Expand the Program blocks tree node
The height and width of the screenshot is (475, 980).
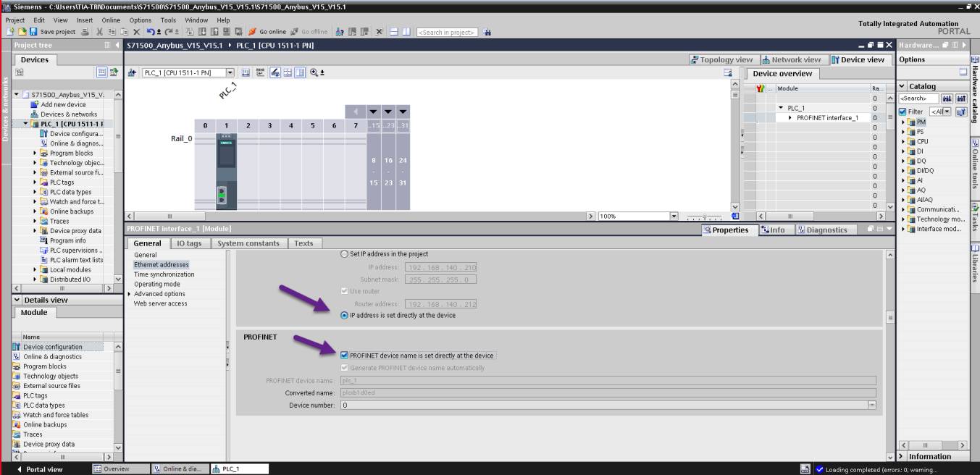click(35, 154)
